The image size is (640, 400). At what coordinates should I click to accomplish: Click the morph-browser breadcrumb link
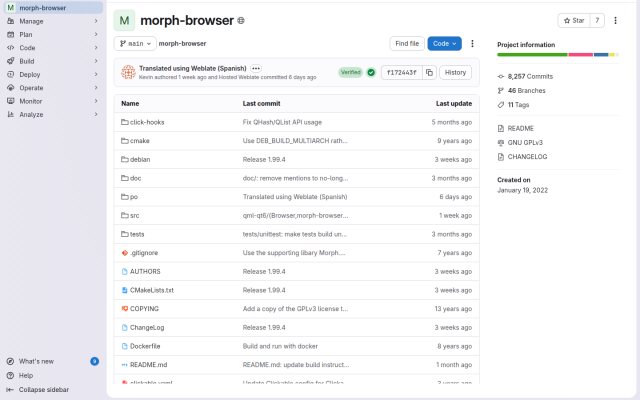(x=182, y=44)
